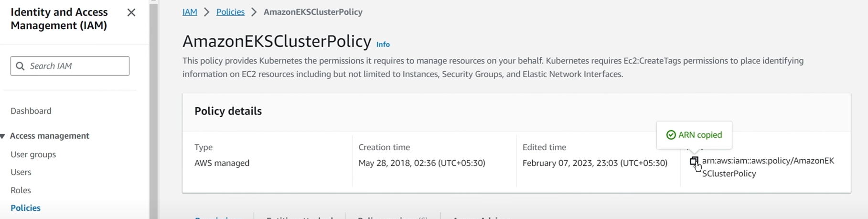Open the Dashboard page
868x219 pixels.
31,111
